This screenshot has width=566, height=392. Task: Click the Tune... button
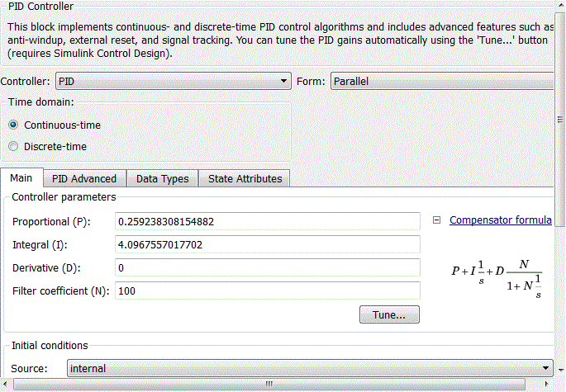[x=389, y=314]
